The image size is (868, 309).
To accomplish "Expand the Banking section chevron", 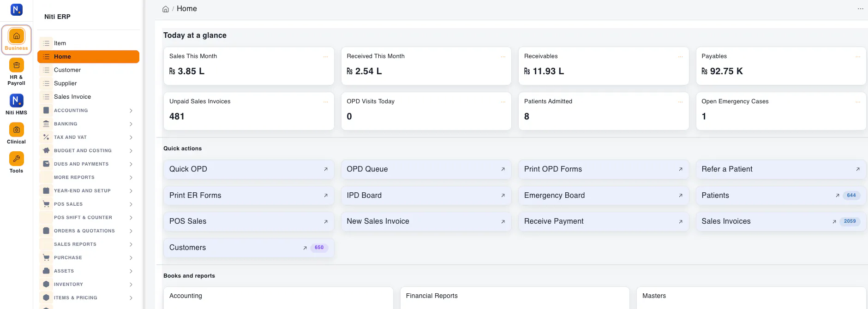I will (131, 124).
